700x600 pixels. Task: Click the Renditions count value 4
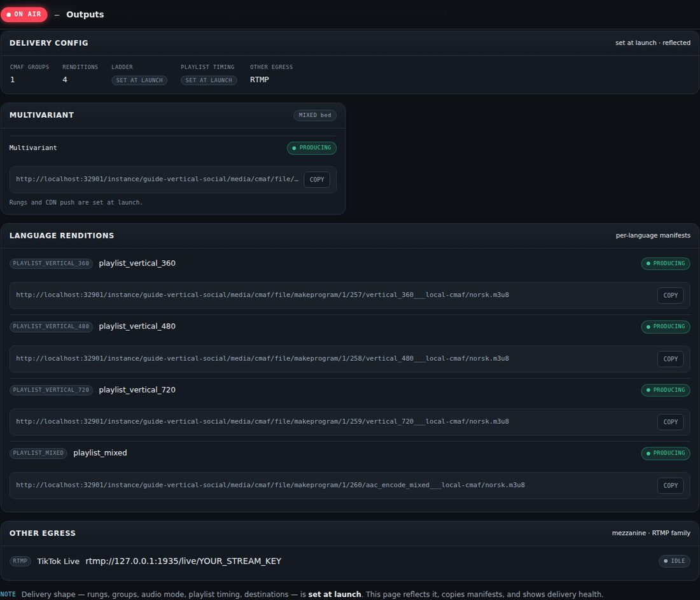pyautogui.click(x=65, y=80)
